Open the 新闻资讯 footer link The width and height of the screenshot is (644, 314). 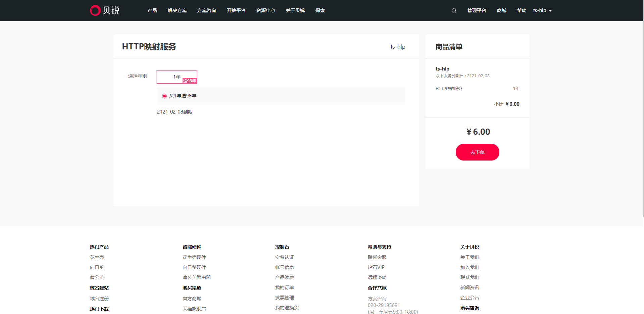[x=470, y=287]
